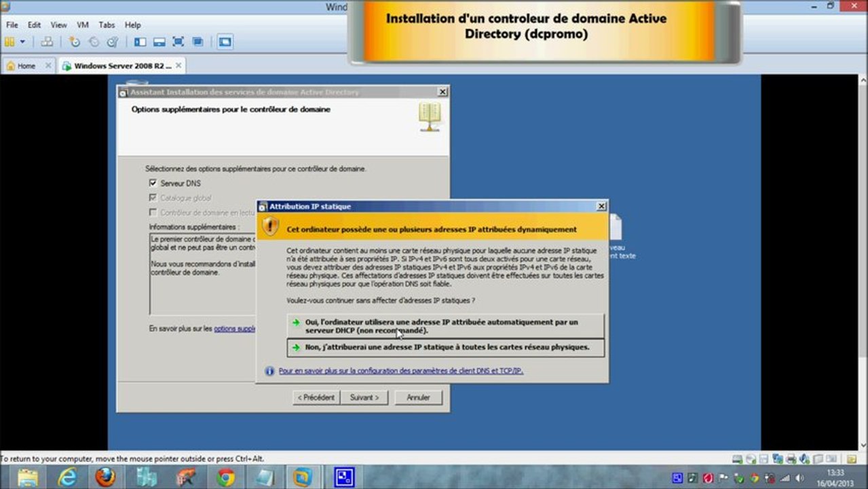
Task: Close the Active Directory installation wizard
Action: [442, 92]
